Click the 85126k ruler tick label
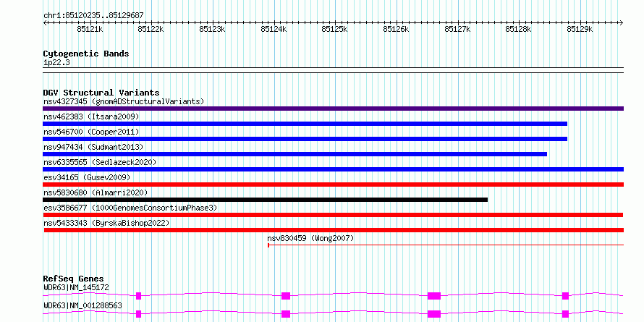Screen dimensions: 644x322 397,29
